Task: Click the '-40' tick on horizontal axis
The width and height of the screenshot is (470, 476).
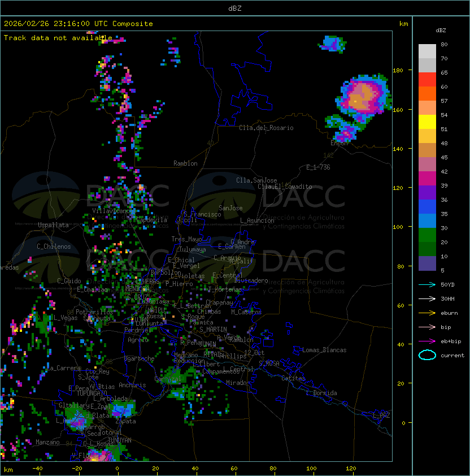Action: point(37,469)
